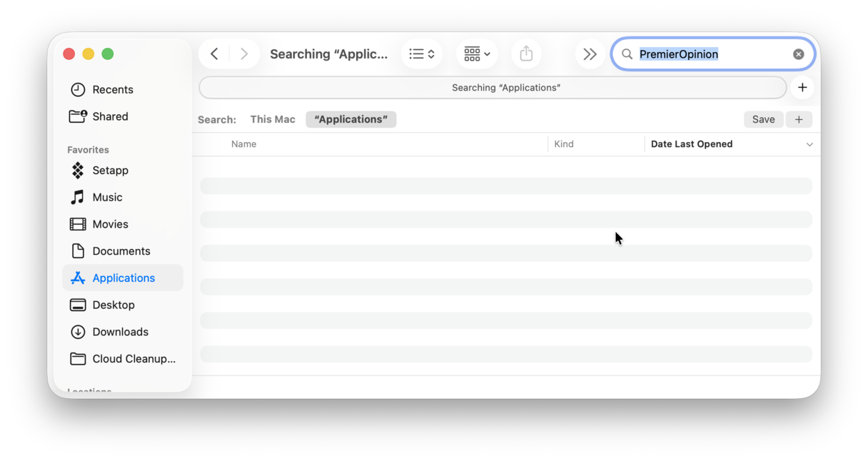Image resolution: width=868 pixels, height=461 pixels.
Task: Close the Finder window with red button
Action: pos(69,54)
